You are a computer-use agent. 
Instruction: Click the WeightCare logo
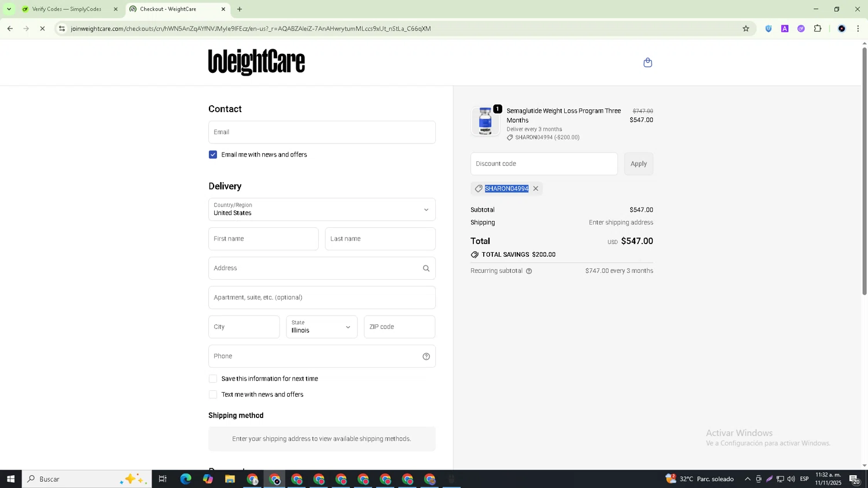[256, 62]
